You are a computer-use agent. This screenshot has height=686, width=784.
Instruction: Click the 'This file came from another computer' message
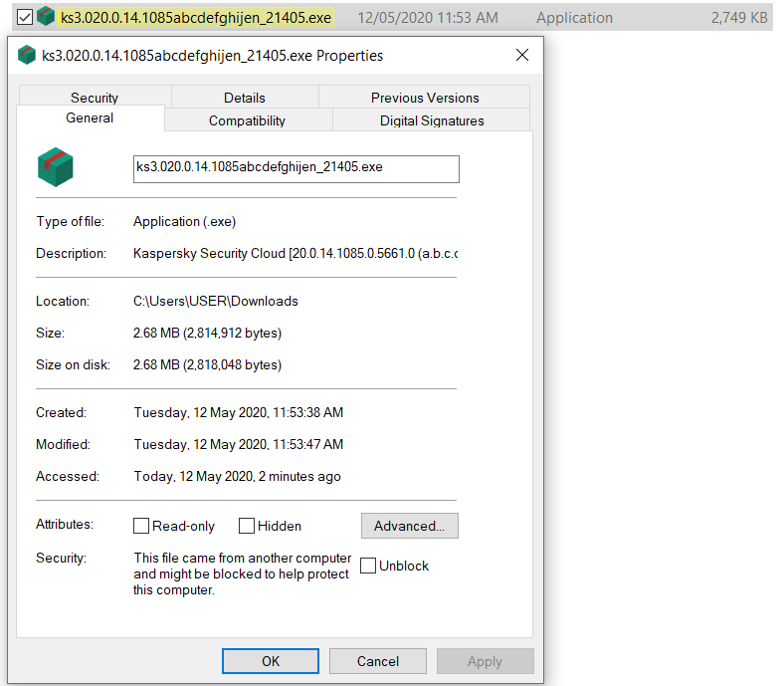point(242,573)
